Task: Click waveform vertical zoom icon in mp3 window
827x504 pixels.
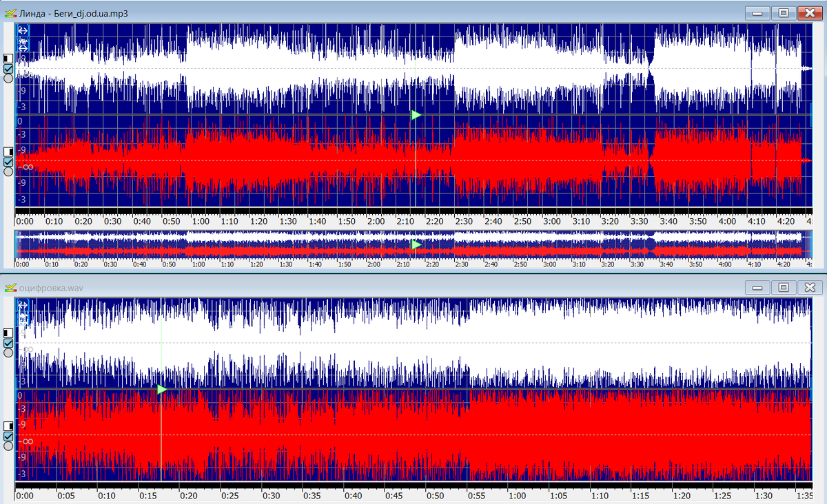Action: 23,45
